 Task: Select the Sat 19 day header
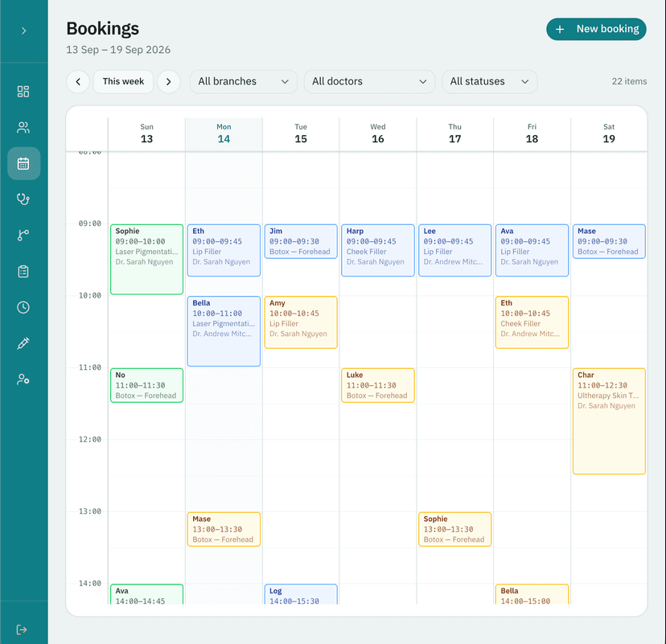coord(609,133)
